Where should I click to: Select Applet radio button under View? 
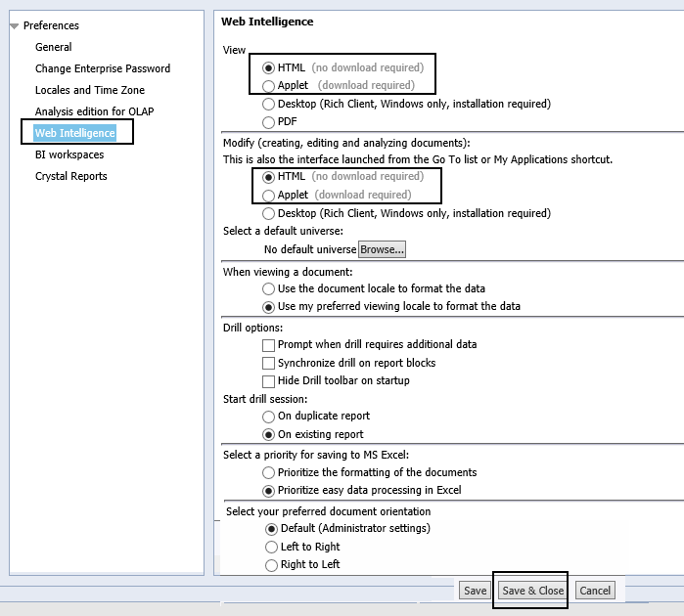[x=268, y=86]
